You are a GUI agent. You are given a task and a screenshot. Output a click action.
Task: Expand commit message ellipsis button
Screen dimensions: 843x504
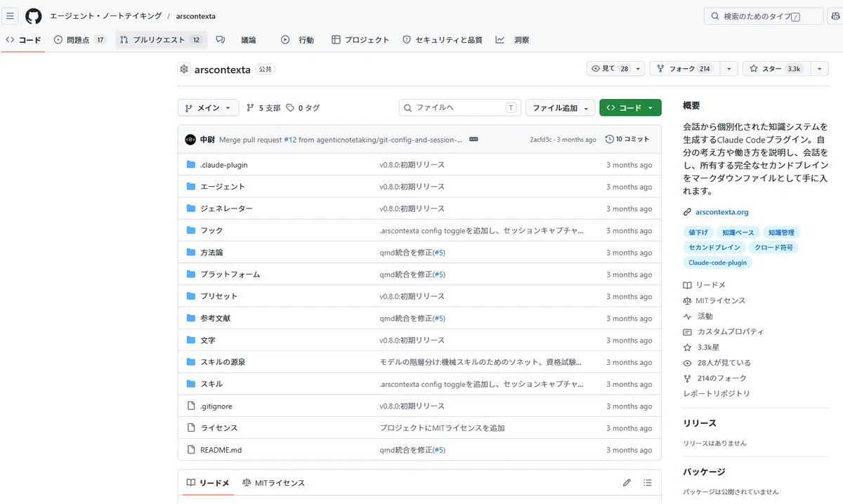[473, 140]
